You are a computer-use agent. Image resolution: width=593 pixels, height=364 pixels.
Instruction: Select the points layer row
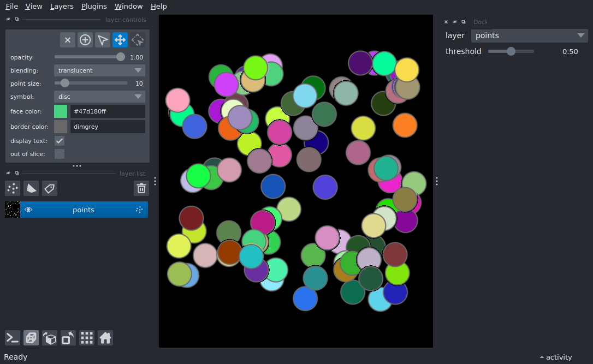[x=76, y=210]
